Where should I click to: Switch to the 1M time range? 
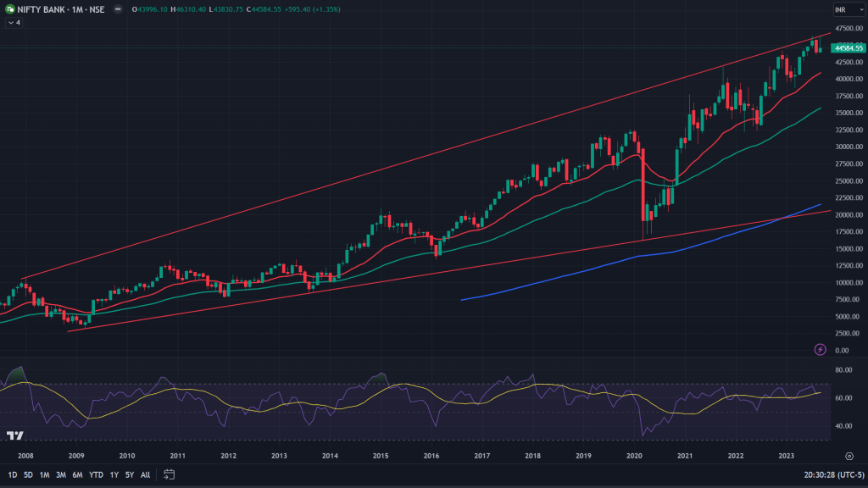point(44,474)
